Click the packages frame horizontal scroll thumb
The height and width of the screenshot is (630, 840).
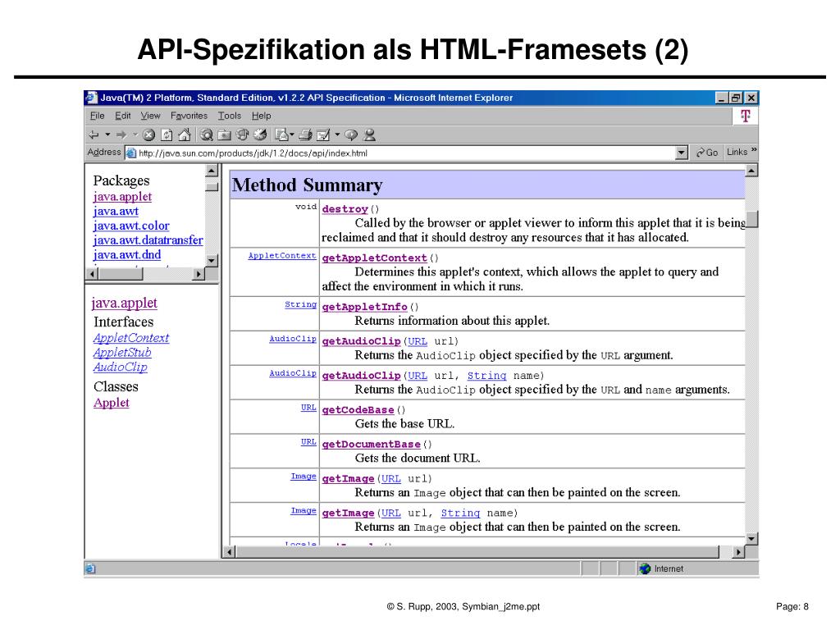121,274
